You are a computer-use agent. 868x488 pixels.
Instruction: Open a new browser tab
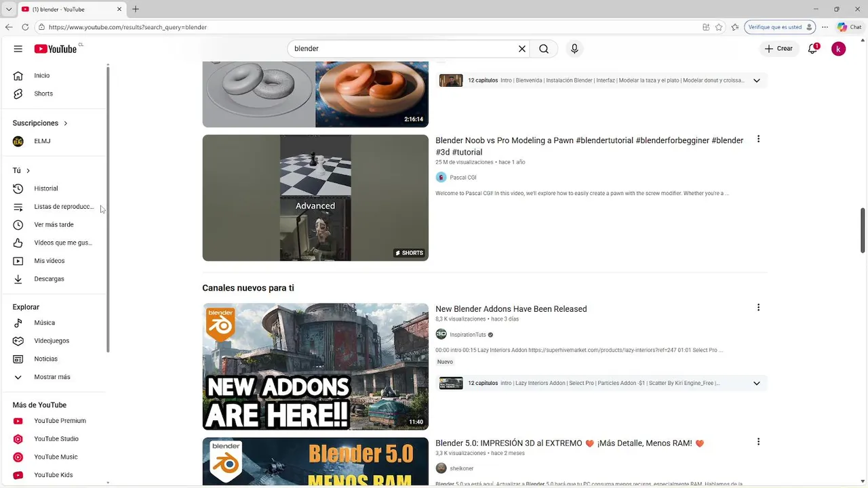tap(136, 9)
